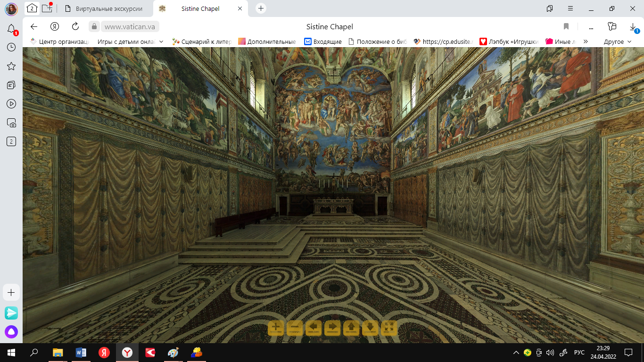Screen dimensions: 644x362
Task: Open the Иные bookmark with pink folder icon
Action: 560,41
